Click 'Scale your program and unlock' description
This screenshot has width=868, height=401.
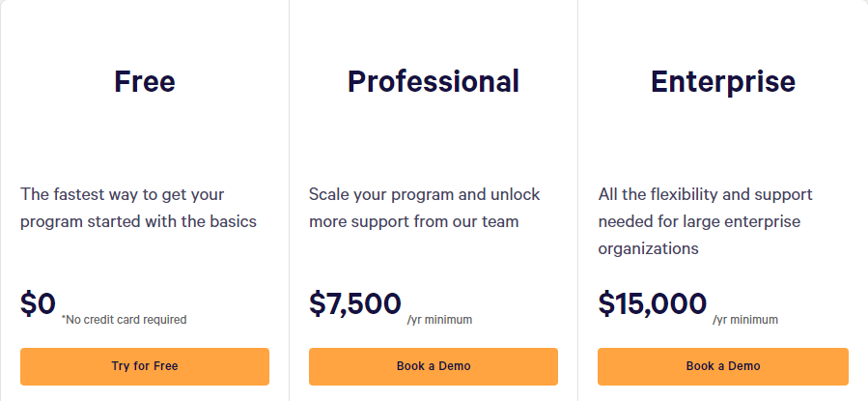pos(424,194)
